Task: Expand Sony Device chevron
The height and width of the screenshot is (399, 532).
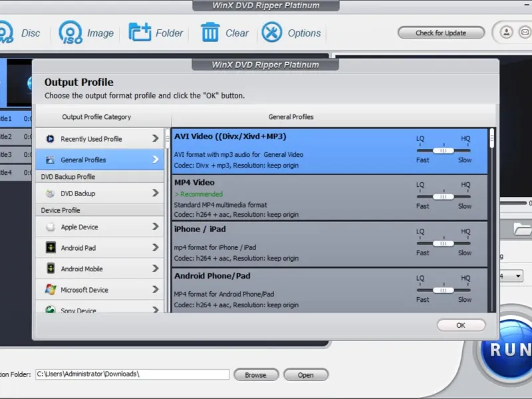Action: pos(156,309)
